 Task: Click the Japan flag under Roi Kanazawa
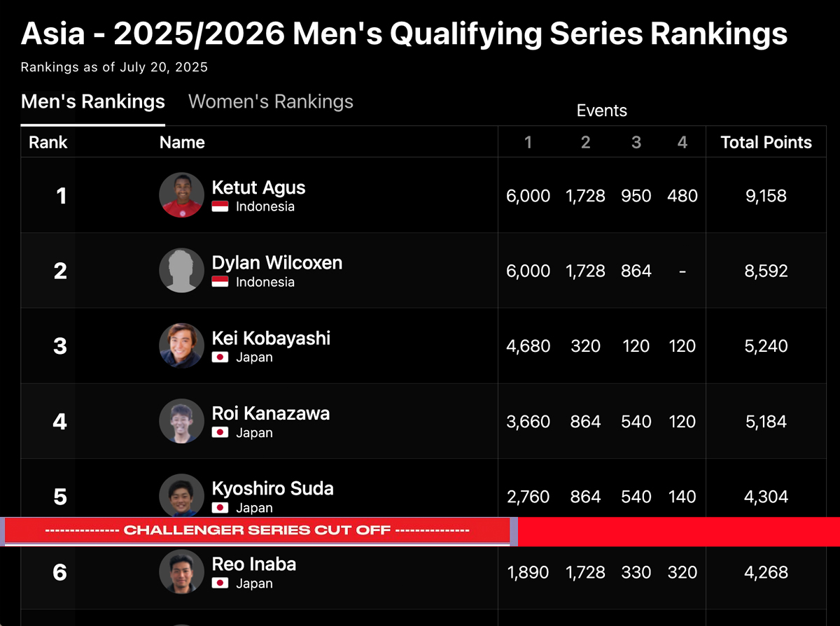(x=220, y=433)
